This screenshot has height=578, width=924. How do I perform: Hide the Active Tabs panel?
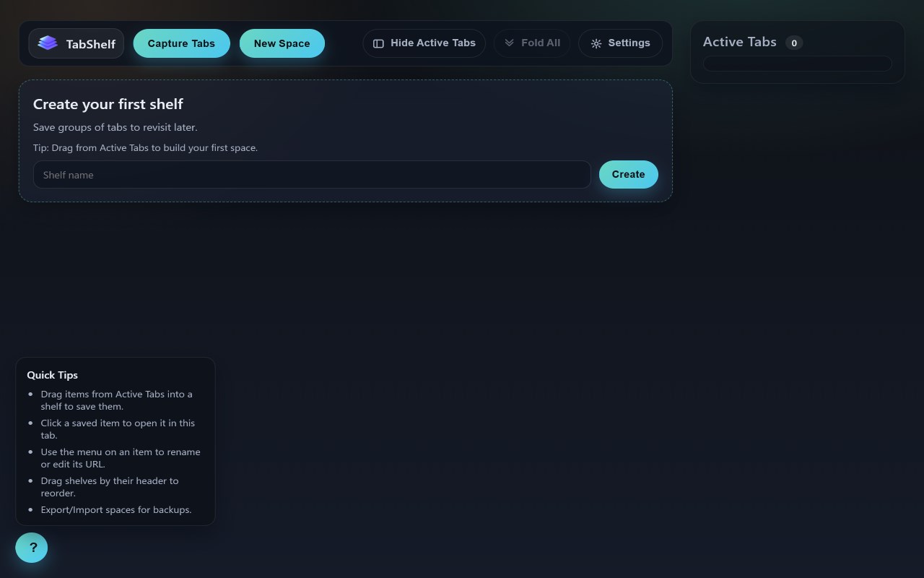[x=424, y=43]
